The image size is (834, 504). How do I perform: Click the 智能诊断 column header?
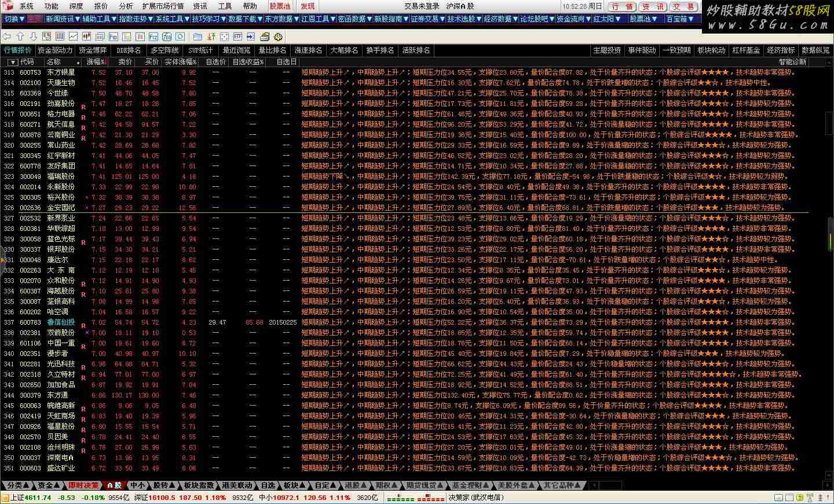point(792,62)
